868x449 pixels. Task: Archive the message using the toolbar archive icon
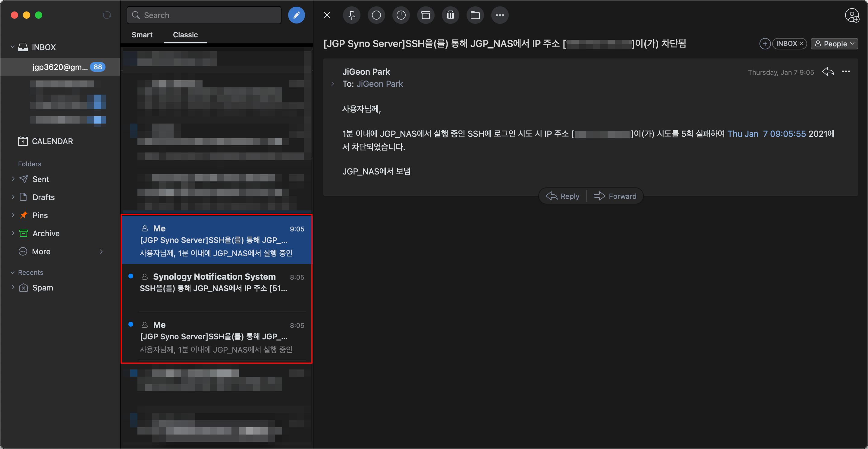coord(426,15)
